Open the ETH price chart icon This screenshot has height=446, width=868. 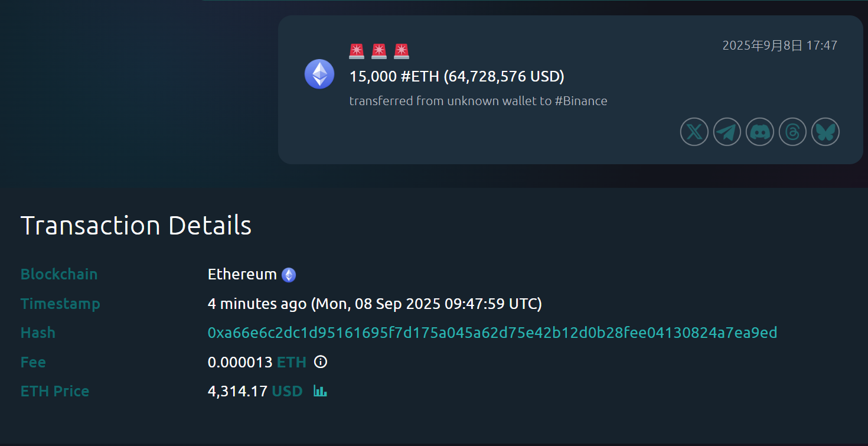tap(320, 390)
